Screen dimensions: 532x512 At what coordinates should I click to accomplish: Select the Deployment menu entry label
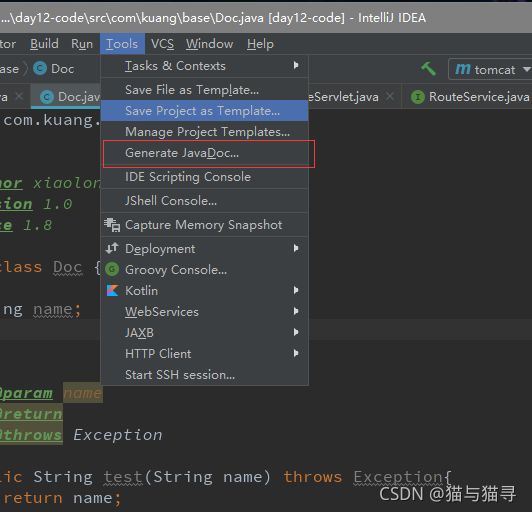(160, 249)
